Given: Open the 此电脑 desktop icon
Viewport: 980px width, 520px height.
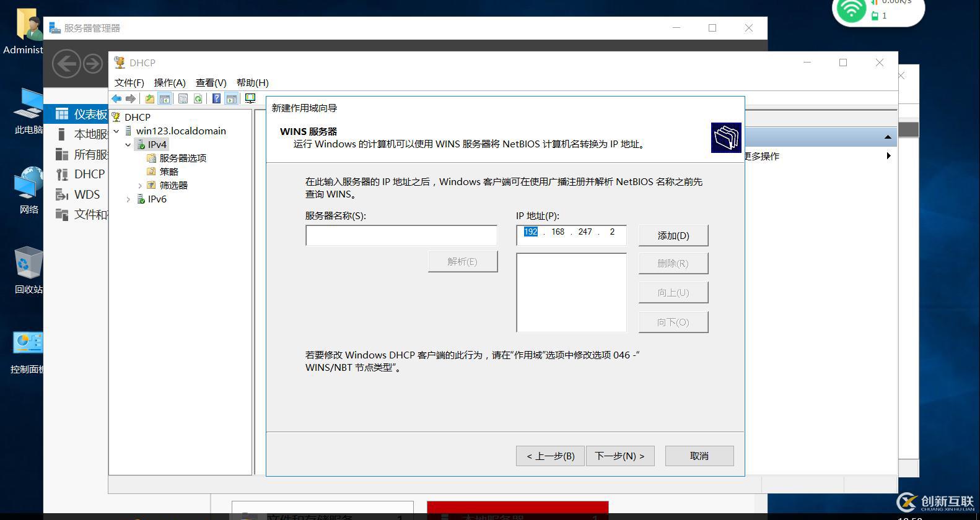Looking at the screenshot, I should 28,111.
